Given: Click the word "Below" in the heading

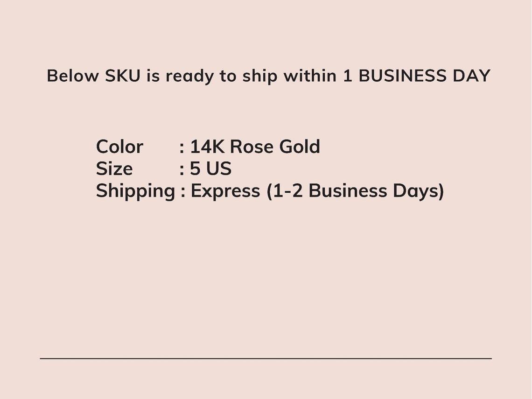Looking at the screenshot, I should 73,75.
